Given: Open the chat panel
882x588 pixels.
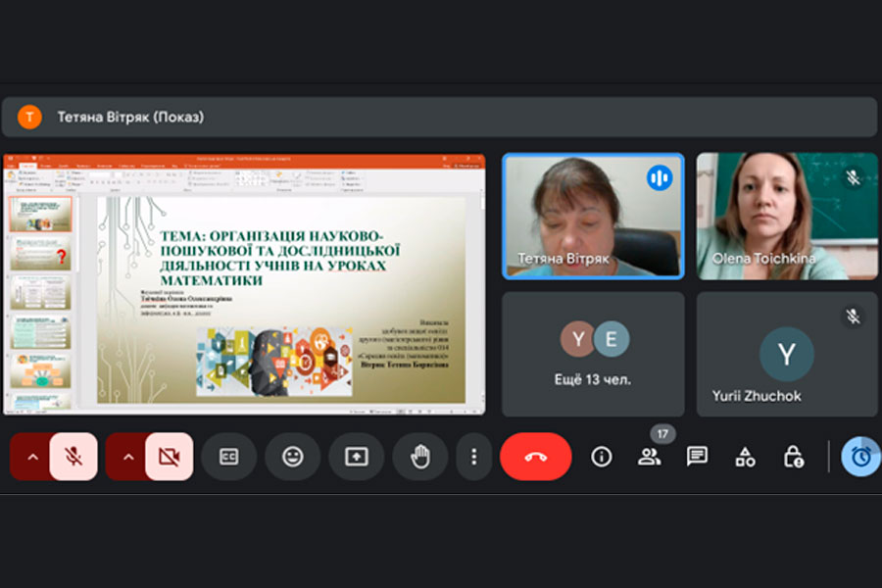Looking at the screenshot, I should (697, 457).
